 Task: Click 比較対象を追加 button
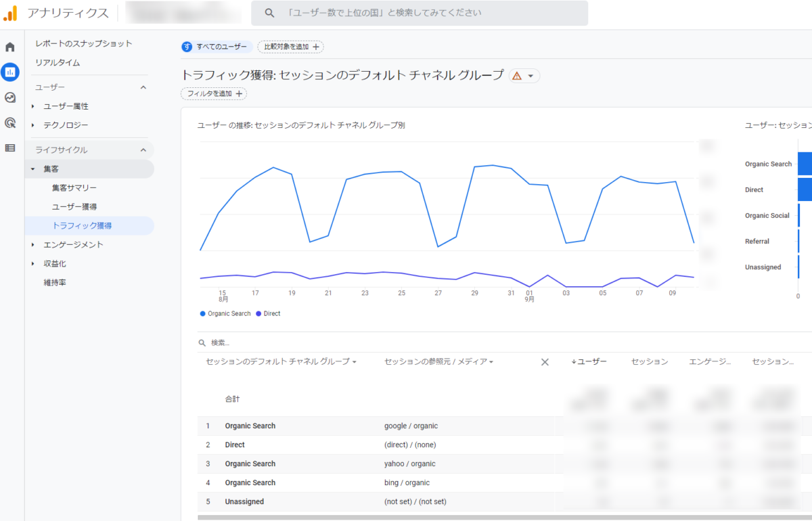290,47
